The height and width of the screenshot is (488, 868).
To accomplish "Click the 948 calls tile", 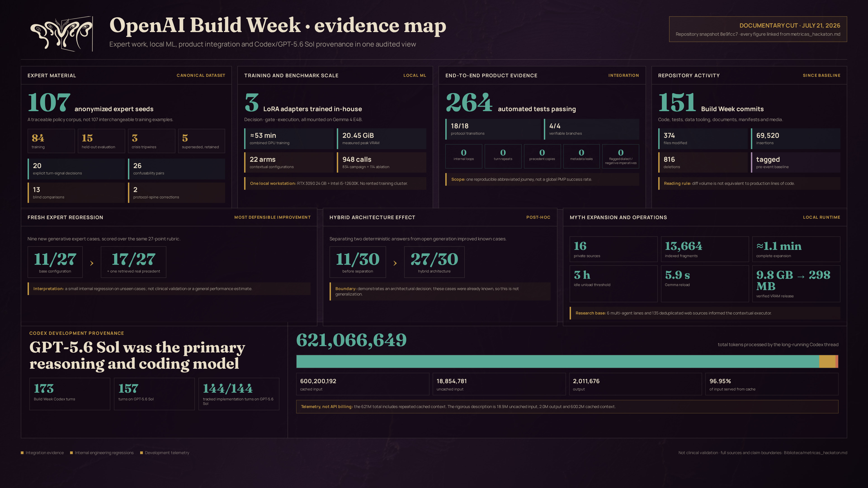I will click(x=381, y=162).
